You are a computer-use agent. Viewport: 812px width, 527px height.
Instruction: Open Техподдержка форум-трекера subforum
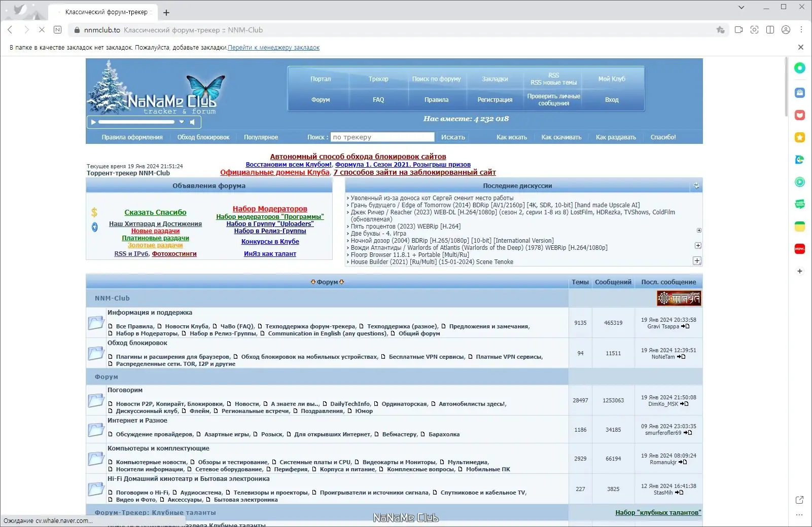pyautogui.click(x=310, y=326)
